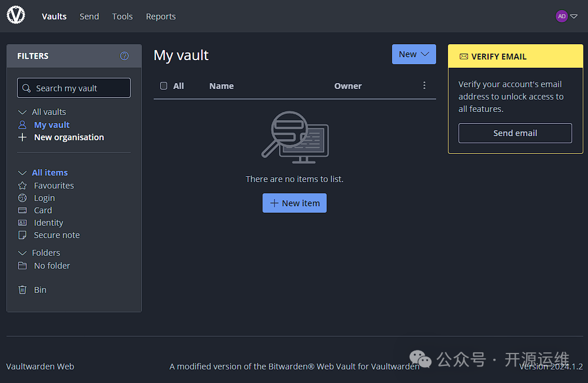Click the New item button
The image size is (588, 383).
click(x=294, y=203)
